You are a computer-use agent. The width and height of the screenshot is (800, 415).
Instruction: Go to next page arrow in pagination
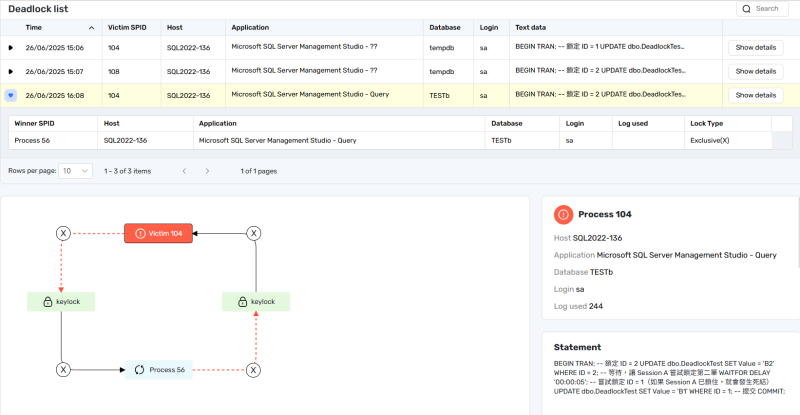coord(207,171)
